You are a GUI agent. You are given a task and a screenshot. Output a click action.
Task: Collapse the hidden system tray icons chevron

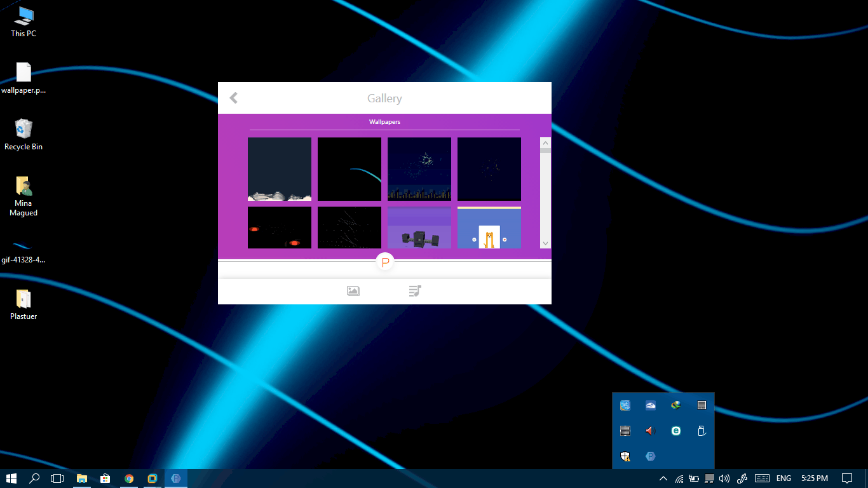663,478
